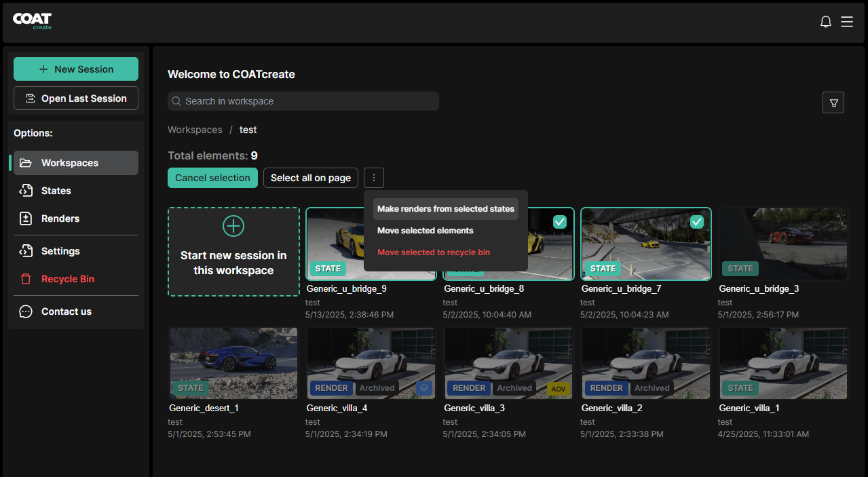Deselect the Generic_u_bridge_7 checkbox
This screenshot has width=868, height=477.
697,222
